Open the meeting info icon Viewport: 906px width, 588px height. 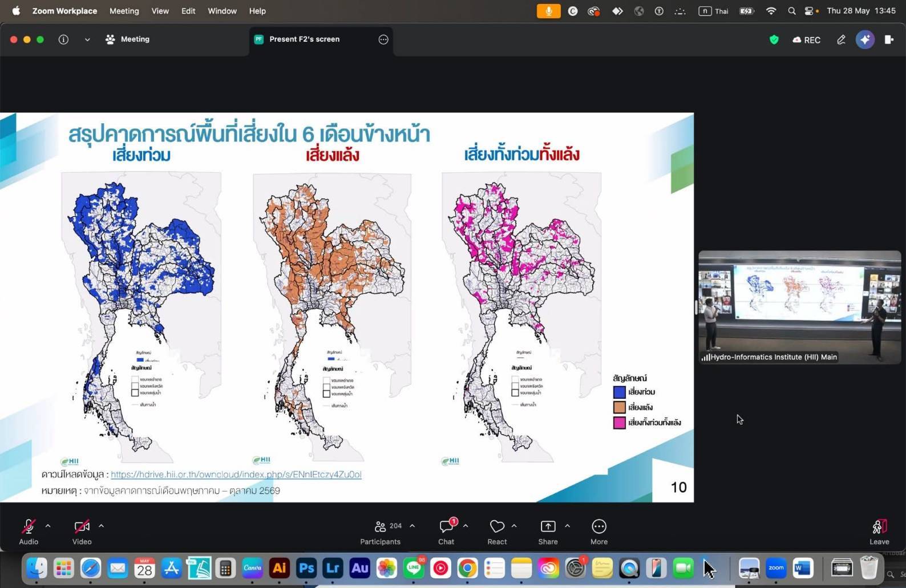pos(63,39)
